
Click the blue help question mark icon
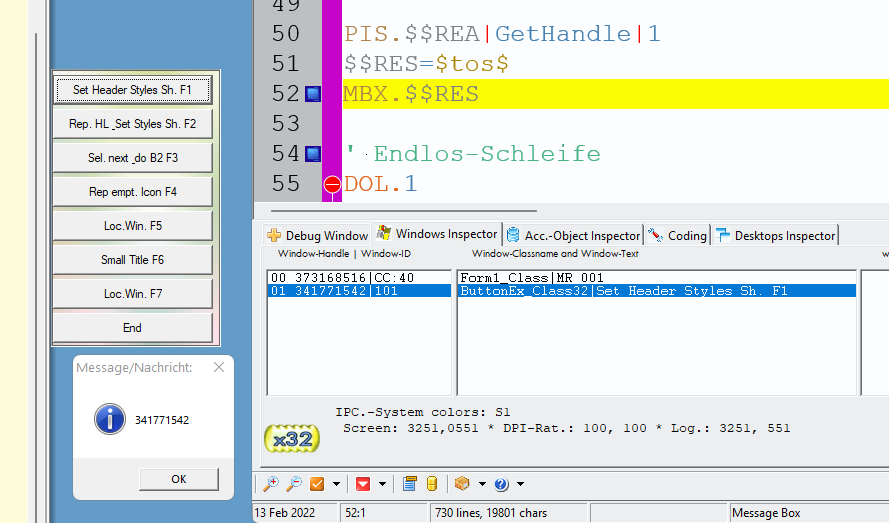pyautogui.click(x=501, y=484)
